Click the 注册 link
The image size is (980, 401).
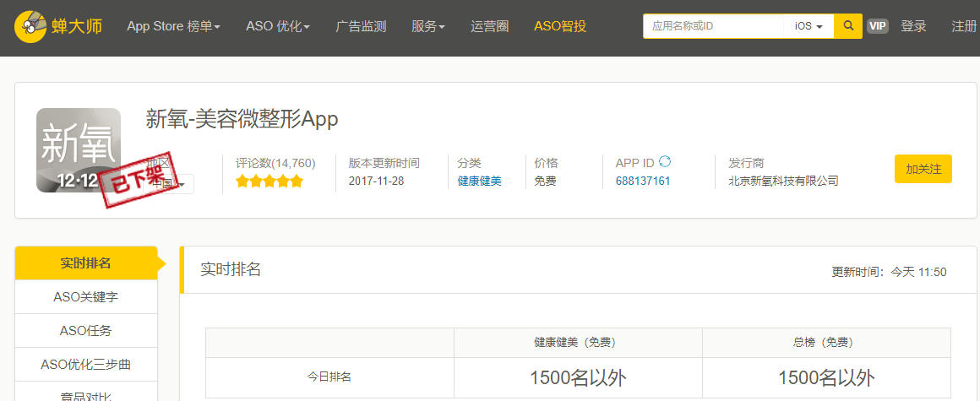click(964, 26)
